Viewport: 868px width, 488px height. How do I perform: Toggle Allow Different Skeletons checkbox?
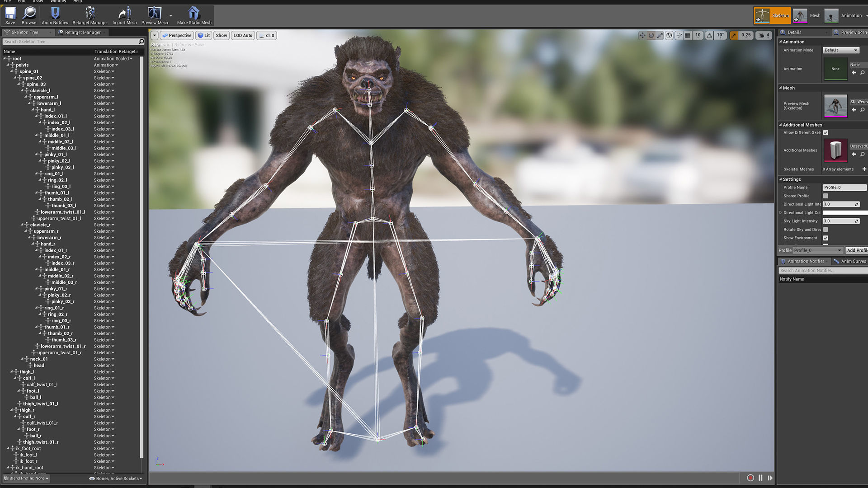[826, 132]
